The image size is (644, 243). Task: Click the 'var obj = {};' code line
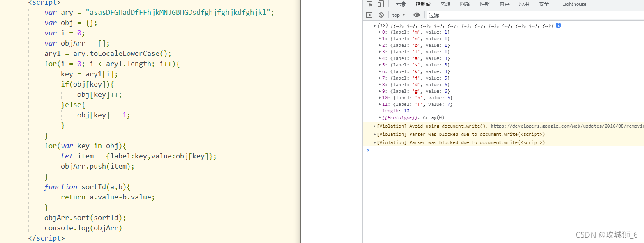pyautogui.click(x=71, y=23)
